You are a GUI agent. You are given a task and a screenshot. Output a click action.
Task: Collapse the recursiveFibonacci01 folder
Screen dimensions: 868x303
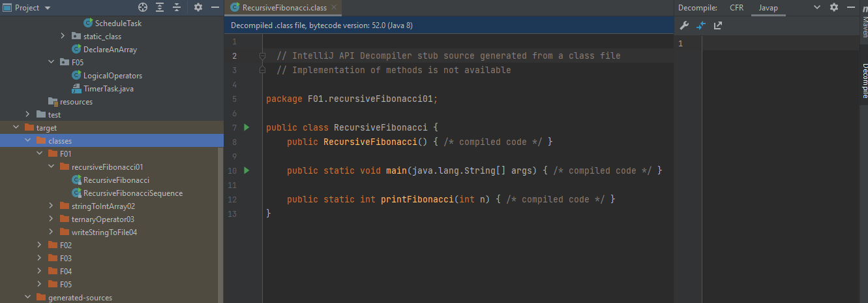pos(52,167)
